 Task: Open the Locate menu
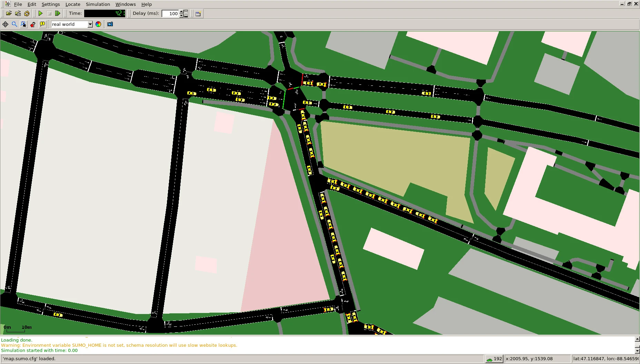[x=72, y=4]
